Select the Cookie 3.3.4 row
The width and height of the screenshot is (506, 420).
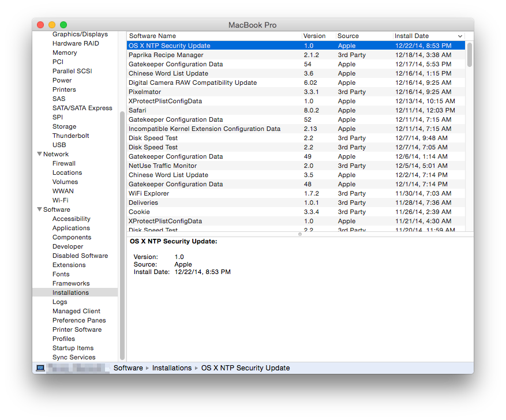pyautogui.click(x=296, y=212)
